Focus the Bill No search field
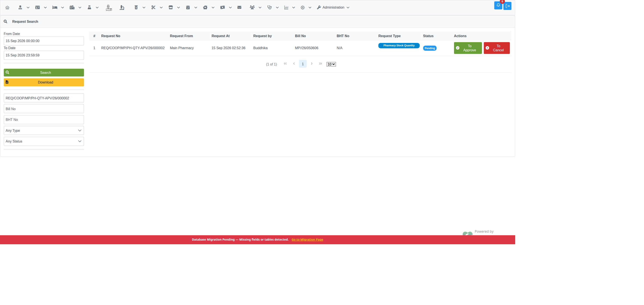The width and height of the screenshot is (644, 305). coord(44,109)
